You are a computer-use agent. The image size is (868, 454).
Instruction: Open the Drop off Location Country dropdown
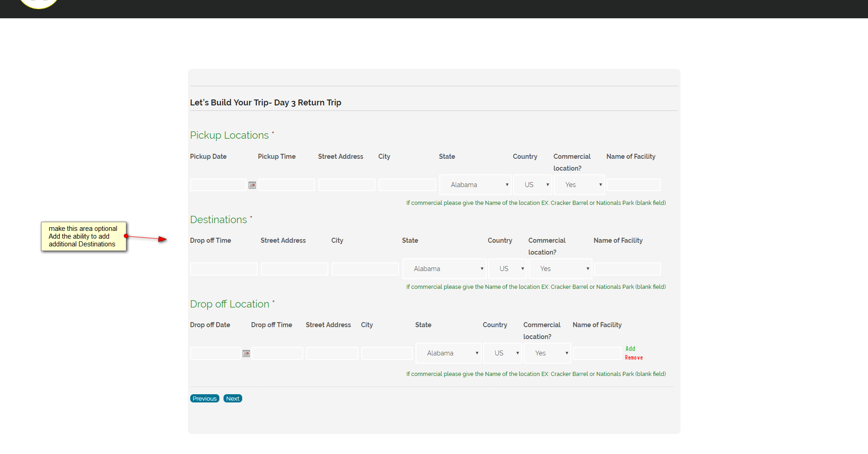[x=503, y=353]
